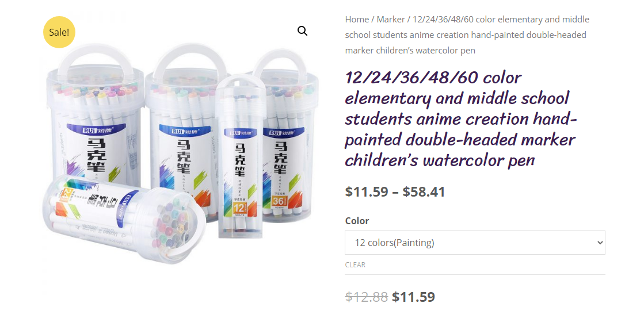The height and width of the screenshot is (311, 644).
Task: Open the Marker category breadcrumb
Action: [x=391, y=20]
